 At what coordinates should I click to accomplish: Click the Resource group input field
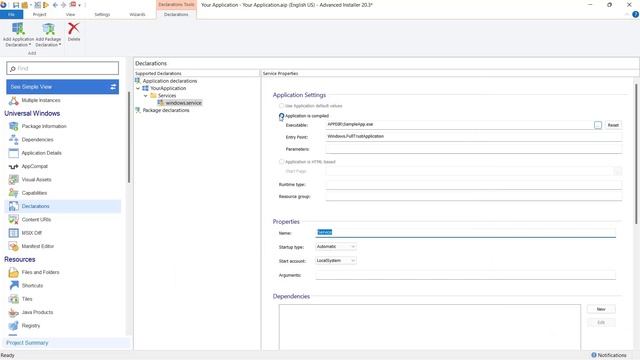point(474,196)
